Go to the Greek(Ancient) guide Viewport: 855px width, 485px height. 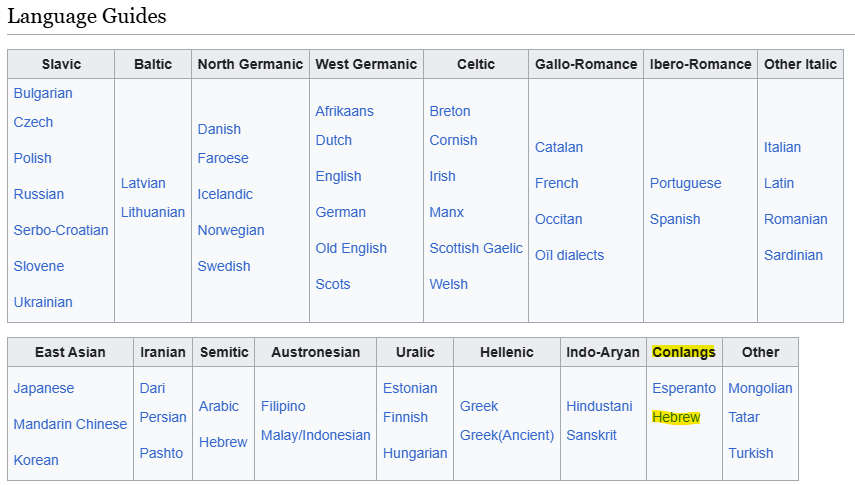pyautogui.click(x=507, y=435)
